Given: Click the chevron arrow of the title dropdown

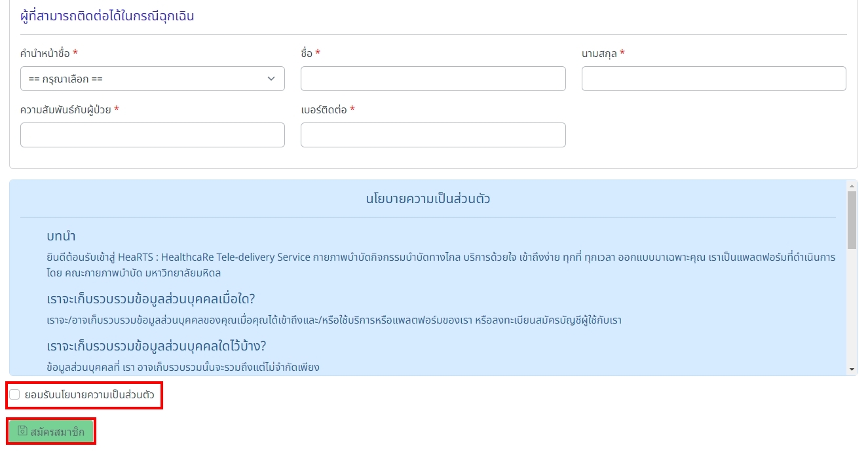Looking at the screenshot, I should (x=271, y=79).
